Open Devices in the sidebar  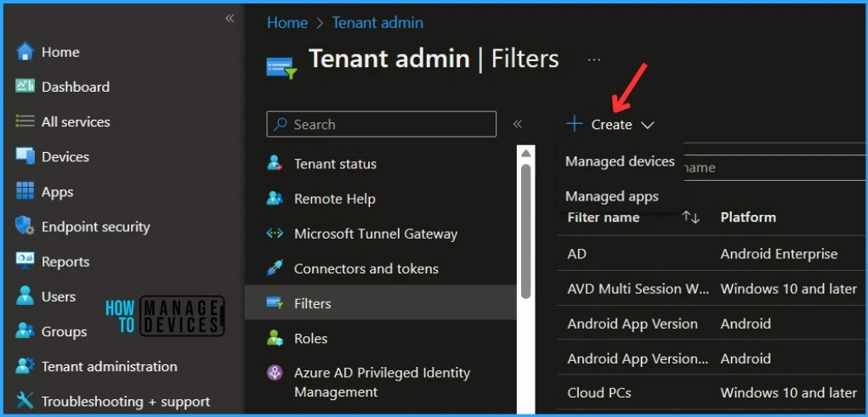tap(65, 156)
